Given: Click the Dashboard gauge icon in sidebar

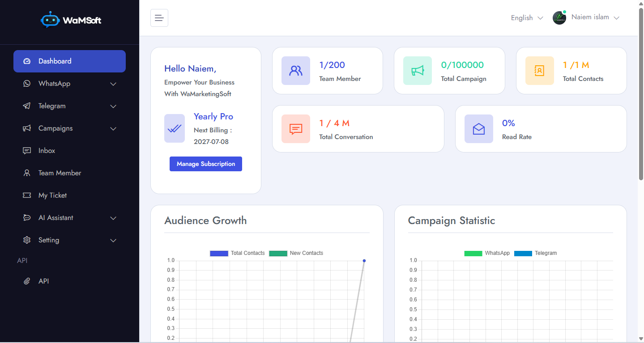Looking at the screenshot, I should (27, 61).
